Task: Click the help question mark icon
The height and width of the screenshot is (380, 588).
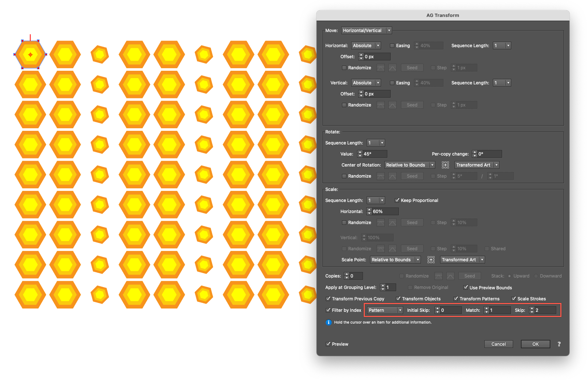Action: coord(559,344)
